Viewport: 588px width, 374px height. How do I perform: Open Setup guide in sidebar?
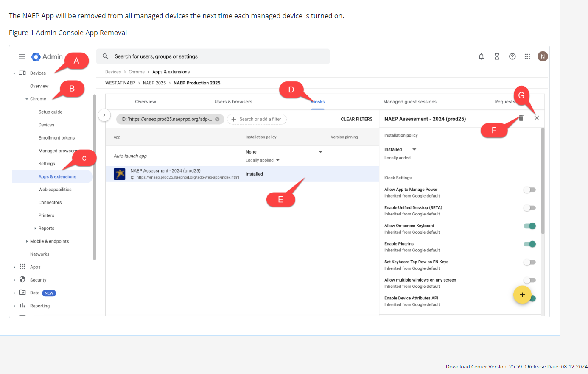(x=50, y=112)
